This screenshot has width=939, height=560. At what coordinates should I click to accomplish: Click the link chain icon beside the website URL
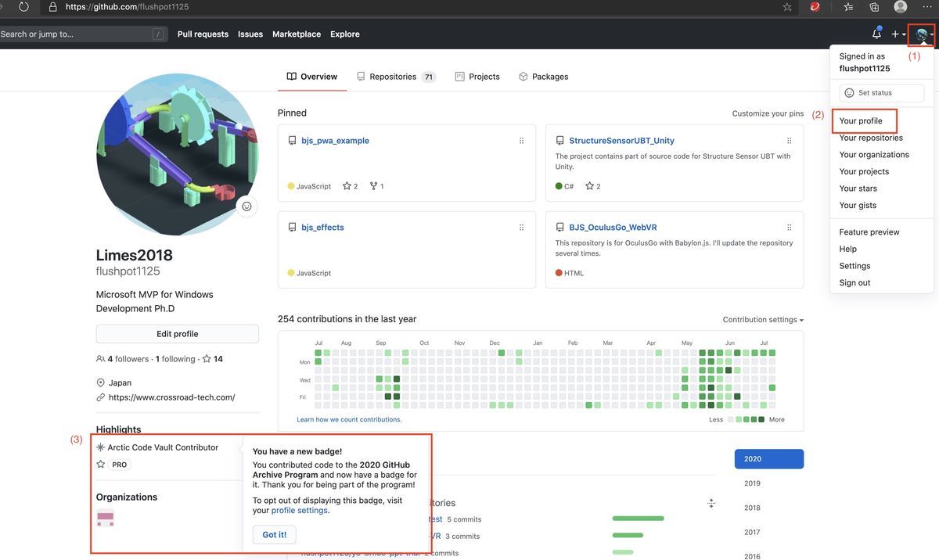coord(99,396)
